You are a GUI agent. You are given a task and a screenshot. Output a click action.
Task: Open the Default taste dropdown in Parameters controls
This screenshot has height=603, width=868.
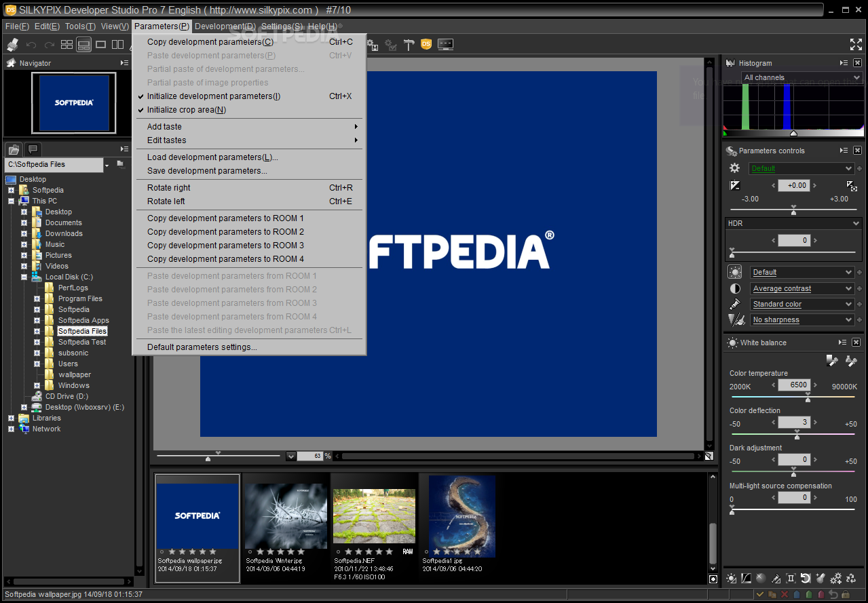tap(801, 168)
